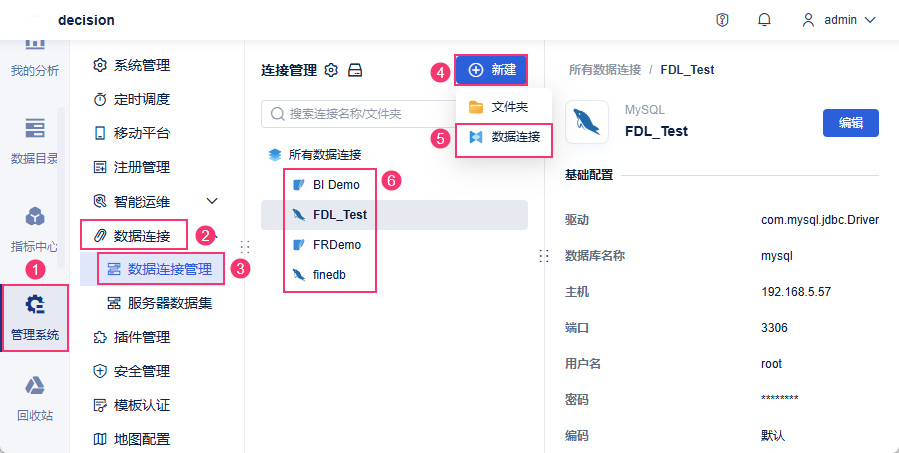The image size is (899, 453).
Task: Select the BI Demo connection
Action: tap(335, 185)
